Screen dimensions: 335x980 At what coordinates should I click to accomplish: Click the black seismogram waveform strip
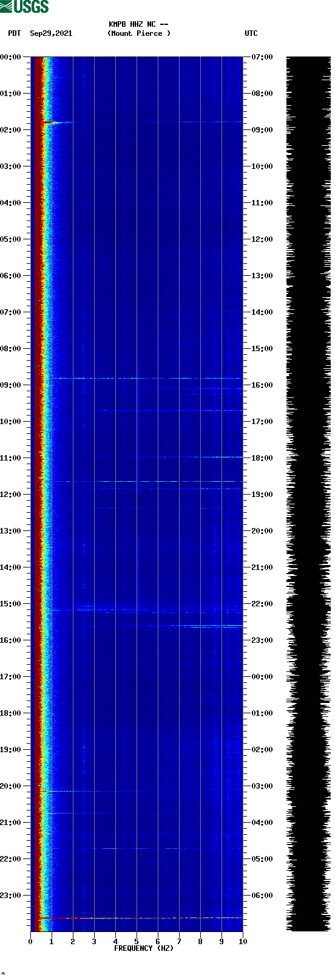pos(308,493)
